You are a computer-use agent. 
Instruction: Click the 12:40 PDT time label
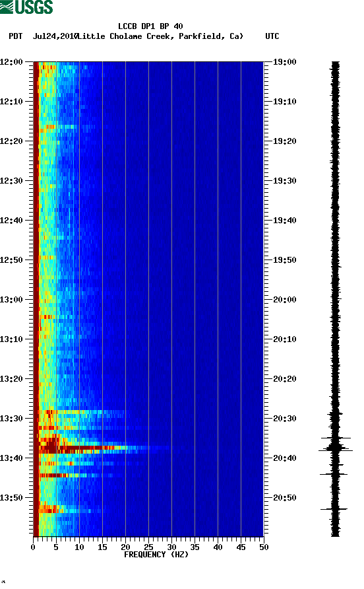(x=12, y=221)
